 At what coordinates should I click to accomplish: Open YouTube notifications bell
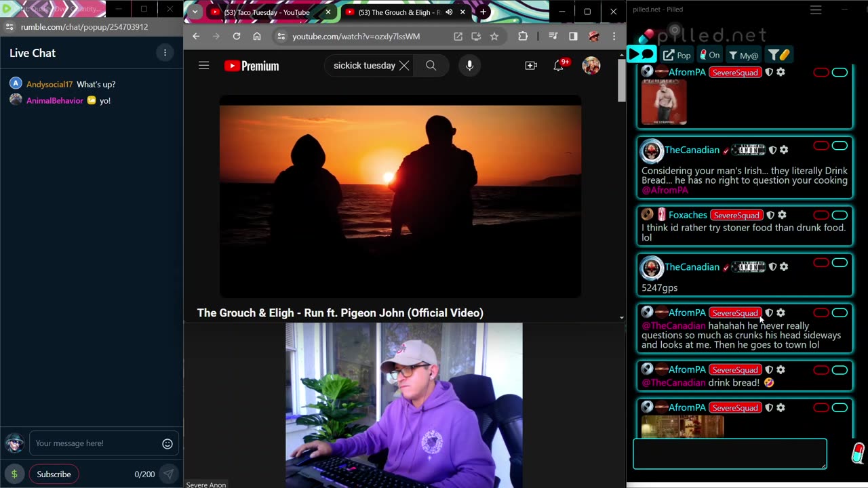tap(559, 66)
